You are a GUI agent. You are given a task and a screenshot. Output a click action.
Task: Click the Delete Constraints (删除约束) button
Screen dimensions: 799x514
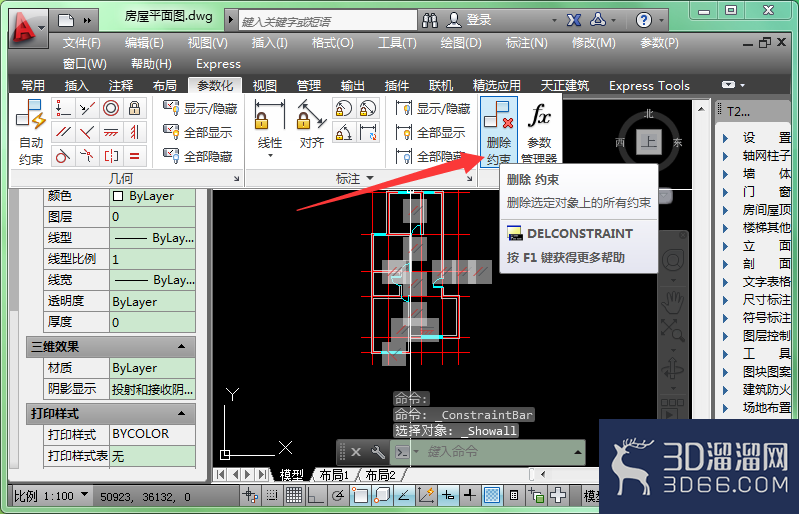[x=498, y=131]
